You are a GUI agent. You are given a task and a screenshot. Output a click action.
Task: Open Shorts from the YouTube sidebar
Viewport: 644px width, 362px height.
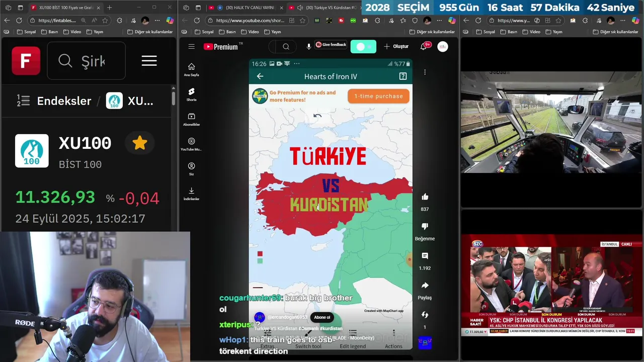coord(191,95)
